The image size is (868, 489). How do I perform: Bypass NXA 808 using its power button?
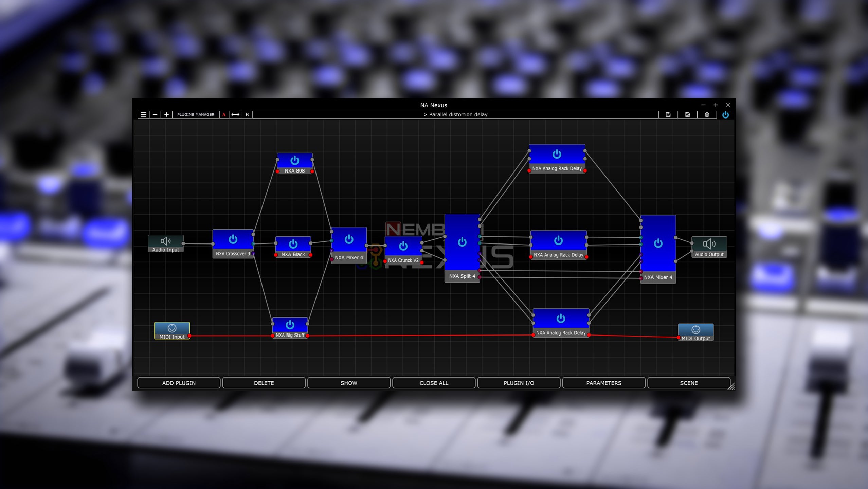pyautogui.click(x=294, y=160)
